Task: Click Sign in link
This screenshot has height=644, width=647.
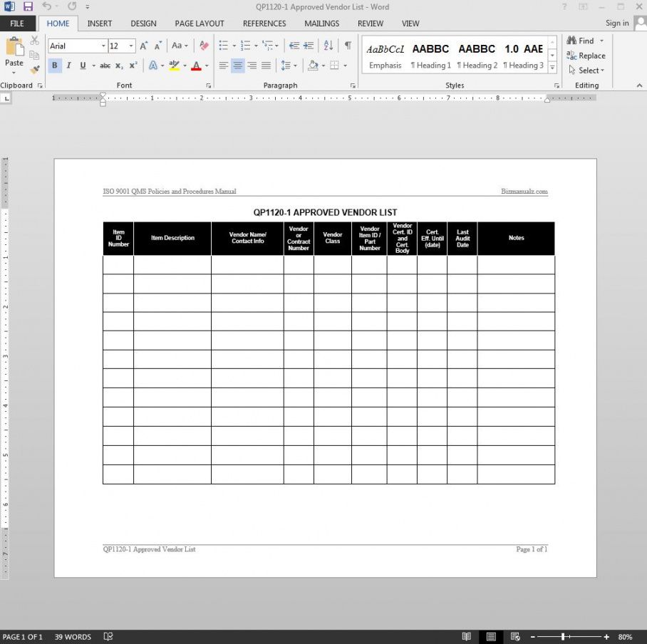Action: pyautogui.click(x=617, y=24)
